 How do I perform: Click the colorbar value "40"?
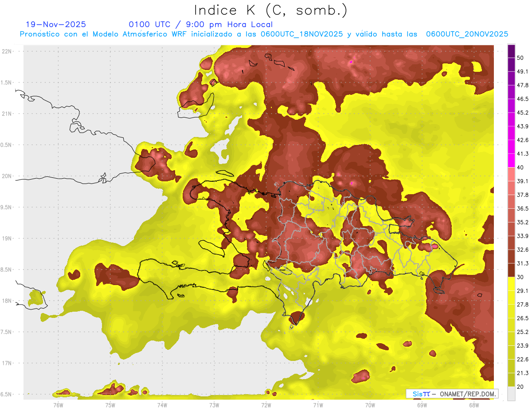point(521,167)
